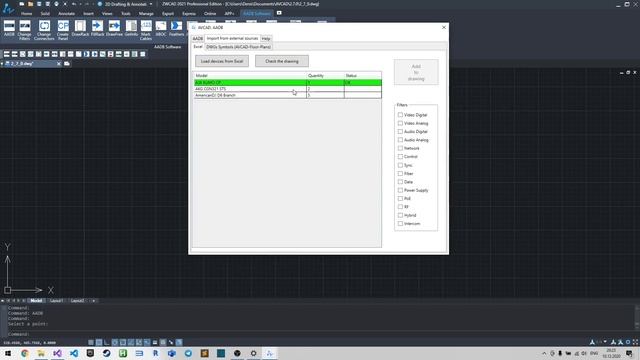Check the RF filter checkbox
This screenshot has height=360, width=640.
pos(400,207)
